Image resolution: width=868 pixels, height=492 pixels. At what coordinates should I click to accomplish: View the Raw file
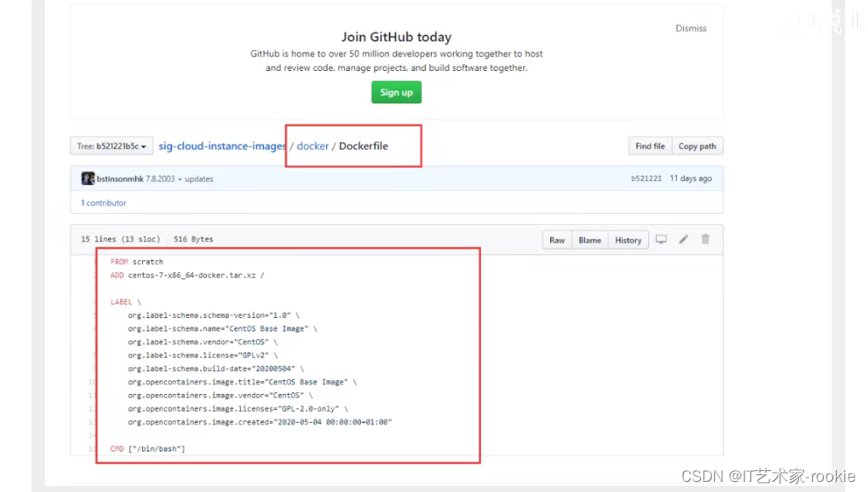557,240
